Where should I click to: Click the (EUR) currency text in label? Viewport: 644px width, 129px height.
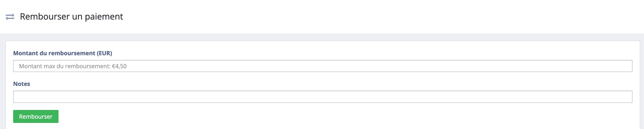pyautogui.click(x=104, y=53)
